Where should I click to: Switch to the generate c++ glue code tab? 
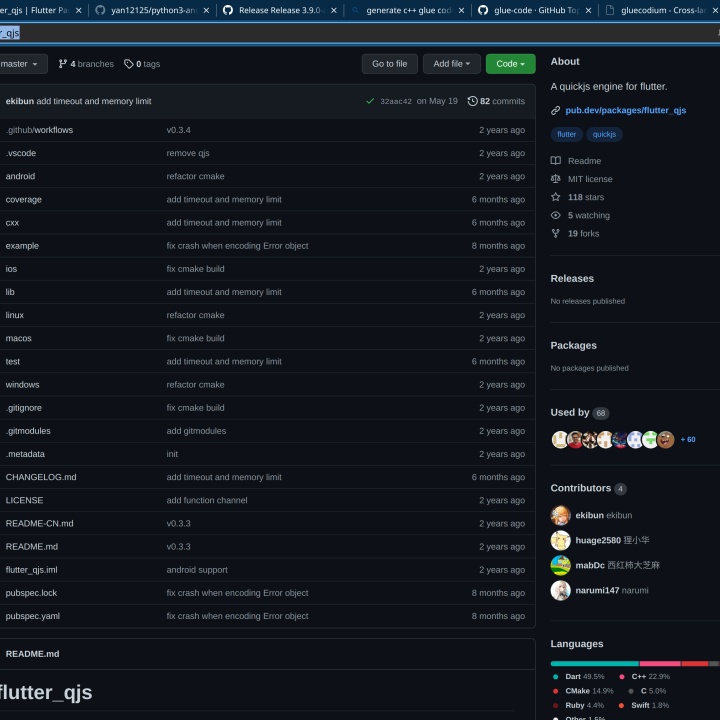coord(408,10)
